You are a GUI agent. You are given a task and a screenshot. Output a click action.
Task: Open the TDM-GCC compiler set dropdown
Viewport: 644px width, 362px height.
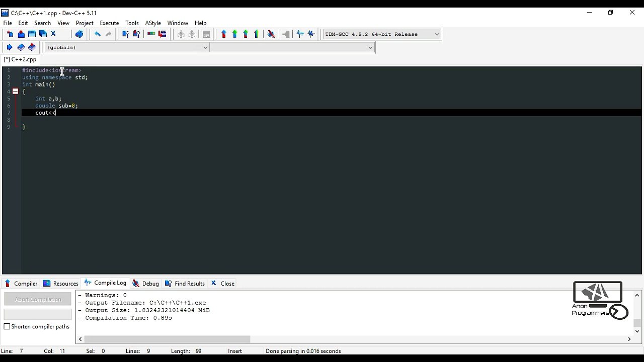coord(382,34)
